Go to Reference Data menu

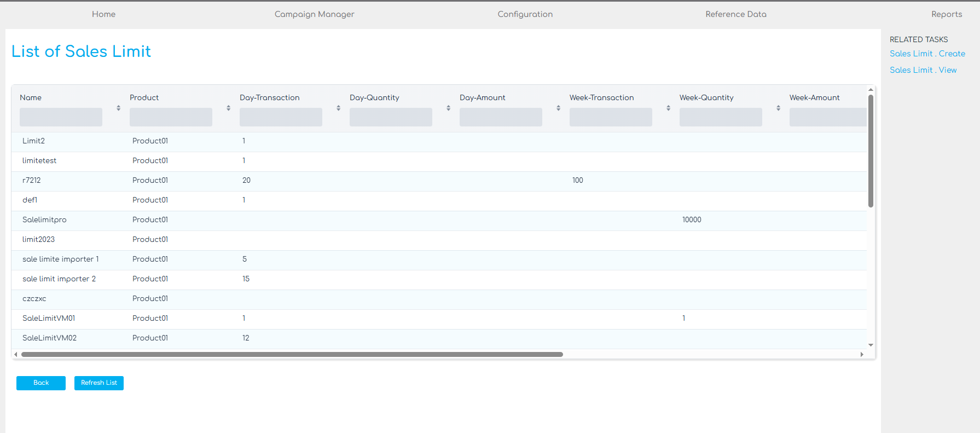click(x=735, y=14)
